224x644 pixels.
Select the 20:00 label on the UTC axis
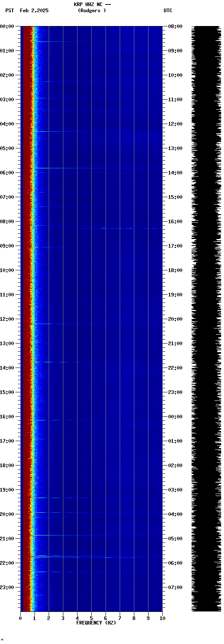(x=175, y=319)
